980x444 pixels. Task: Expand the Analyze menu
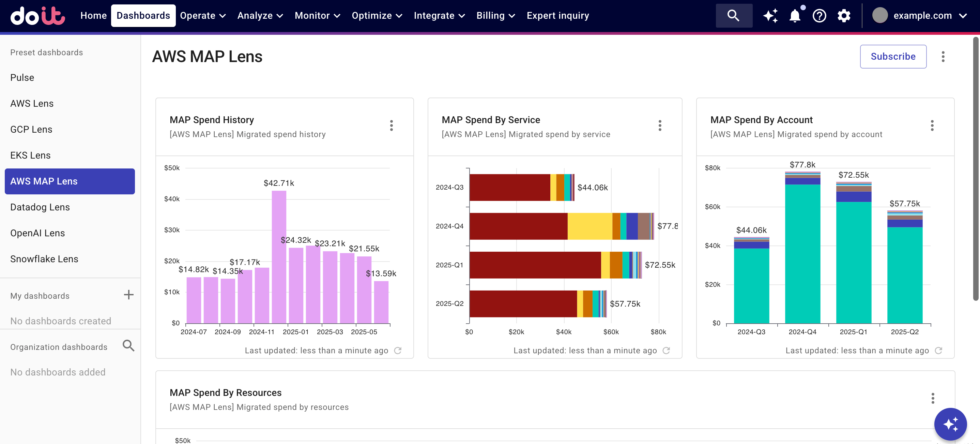260,16
